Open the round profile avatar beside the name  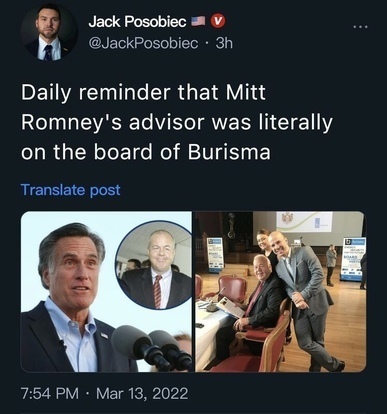pos(49,32)
